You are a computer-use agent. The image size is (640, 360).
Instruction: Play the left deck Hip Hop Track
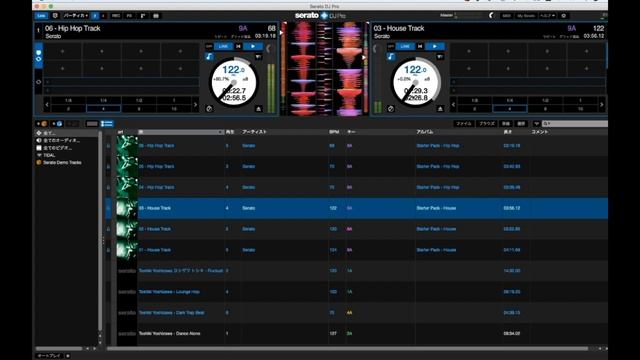click(253, 46)
